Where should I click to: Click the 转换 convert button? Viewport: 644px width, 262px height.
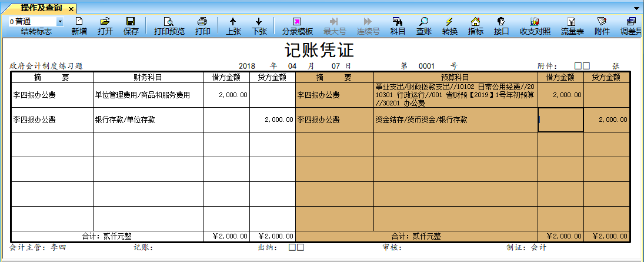(x=450, y=26)
